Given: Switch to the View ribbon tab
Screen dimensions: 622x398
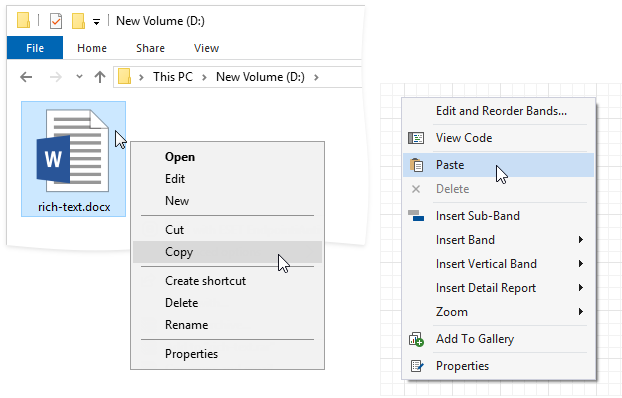Looking at the screenshot, I should (206, 48).
